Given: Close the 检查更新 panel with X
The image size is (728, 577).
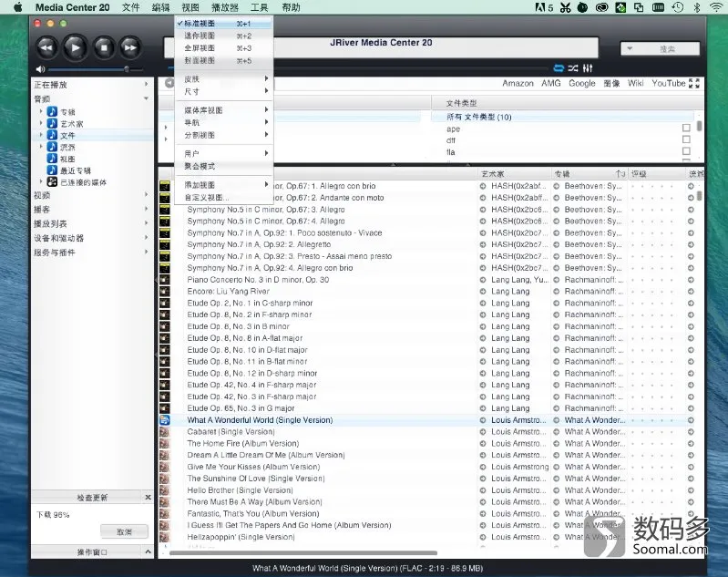Looking at the screenshot, I should point(149,497).
